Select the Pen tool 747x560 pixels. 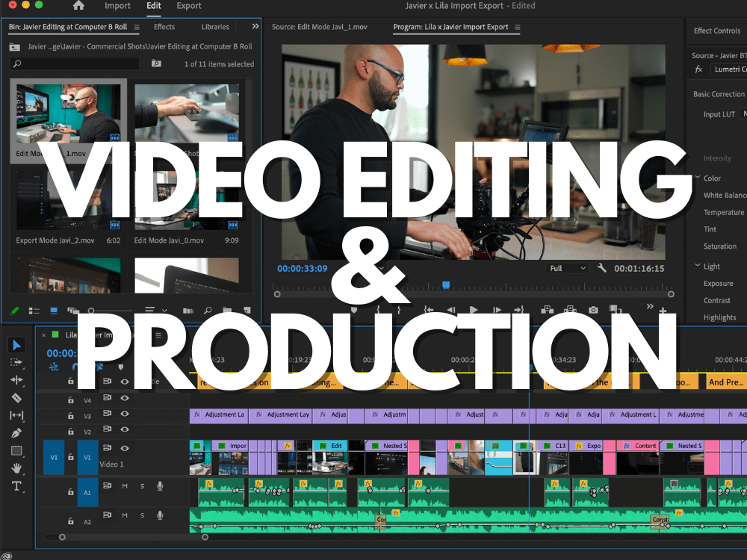(16, 433)
